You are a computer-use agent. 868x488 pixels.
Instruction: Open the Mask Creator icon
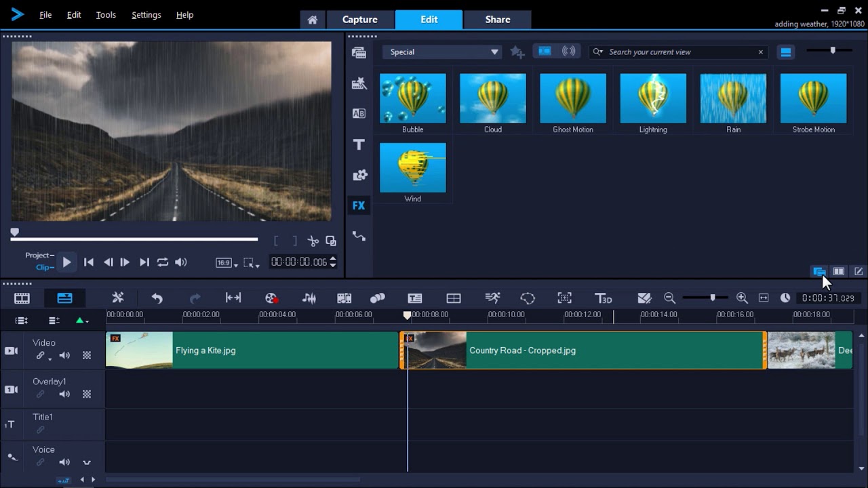(x=528, y=298)
